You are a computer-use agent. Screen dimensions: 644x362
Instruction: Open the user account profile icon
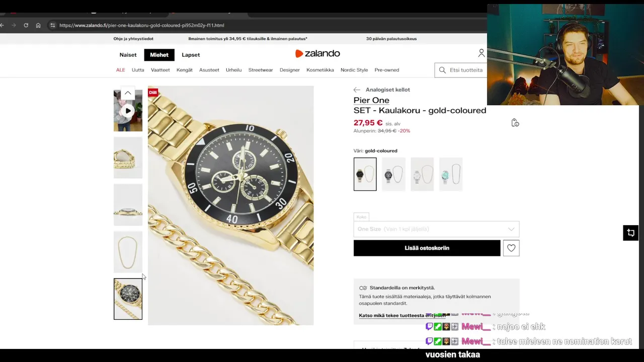(481, 53)
